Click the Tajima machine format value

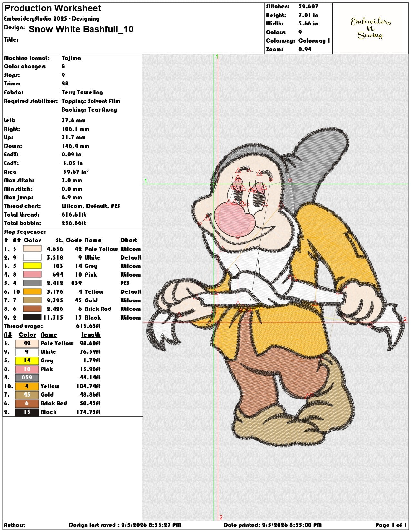click(71, 58)
